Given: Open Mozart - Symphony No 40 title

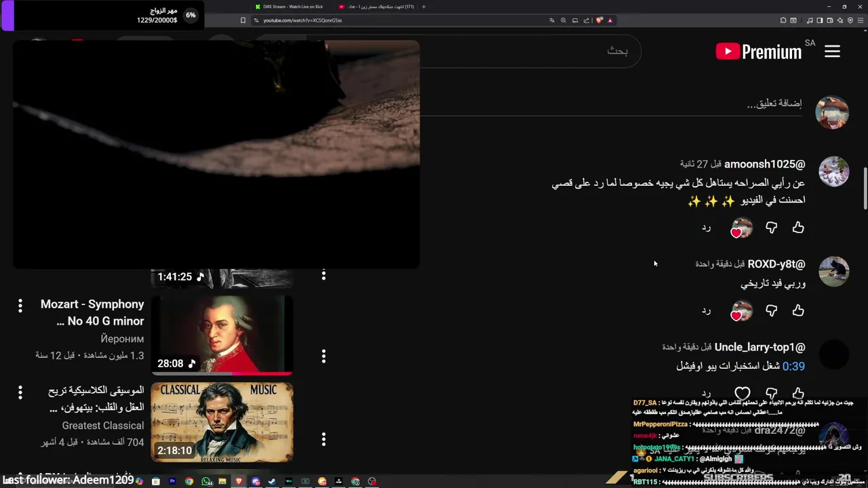Looking at the screenshot, I should click(92, 312).
